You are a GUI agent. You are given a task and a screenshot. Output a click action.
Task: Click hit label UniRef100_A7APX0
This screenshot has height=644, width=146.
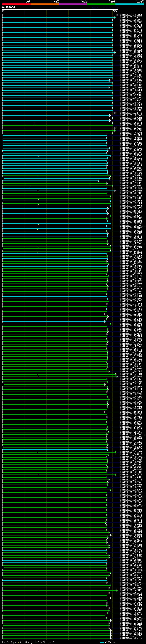(131, 148)
